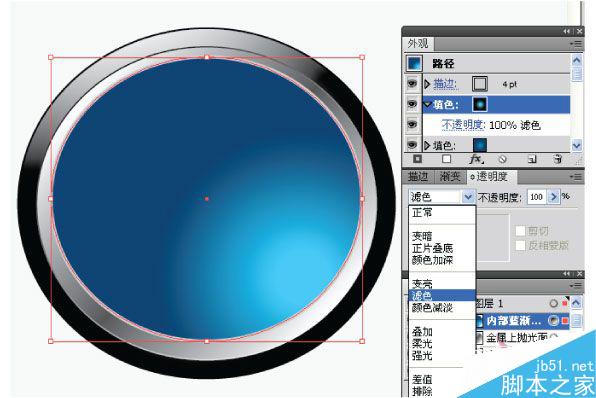
Task: Select 差值 blend mode
Action: pyautogui.click(x=422, y=379)
